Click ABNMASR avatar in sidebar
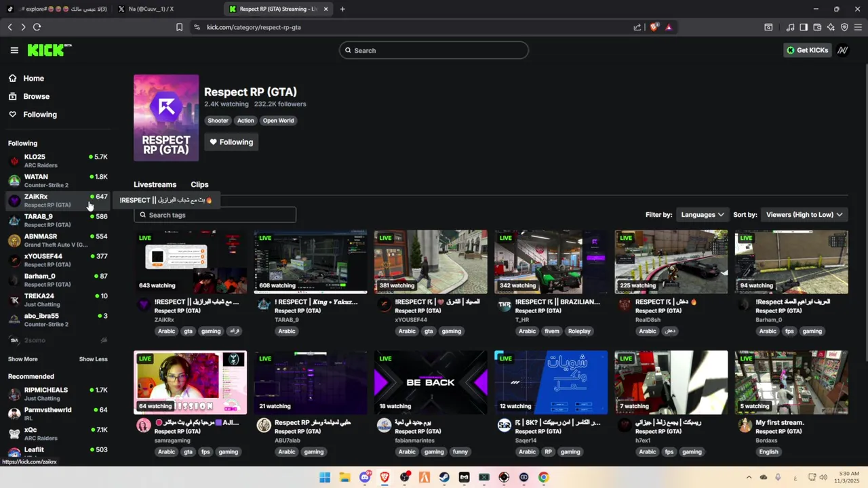 point(14,241)
